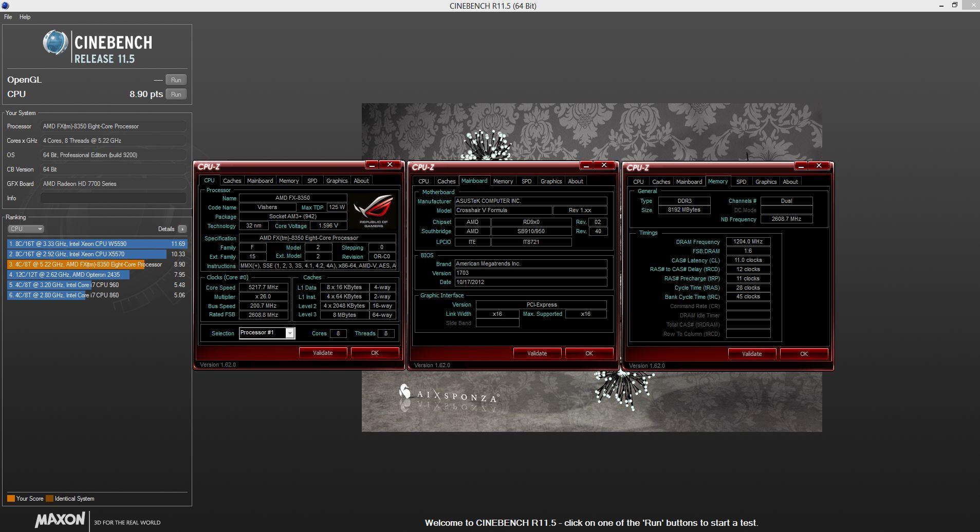Viewport: 980px width, 532px height.
Task: Select the AMD Opteron 2435 ranking row
Action: [x=97, y=275]
